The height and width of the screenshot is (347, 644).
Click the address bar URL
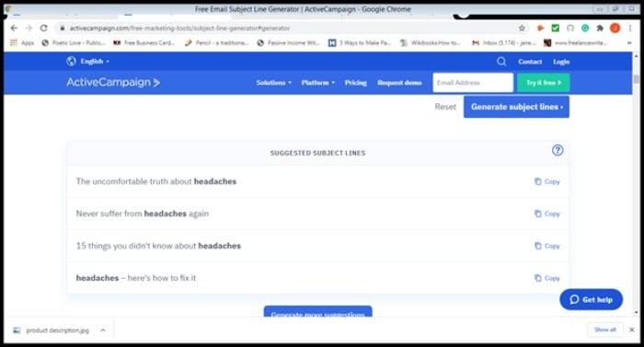[x=179, y=28]
